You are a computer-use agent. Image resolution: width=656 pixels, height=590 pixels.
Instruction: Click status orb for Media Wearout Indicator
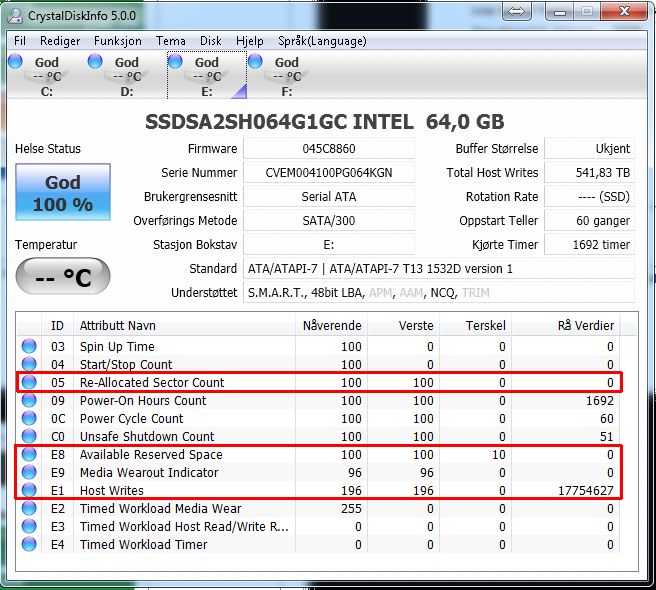(x=29, y=472)
